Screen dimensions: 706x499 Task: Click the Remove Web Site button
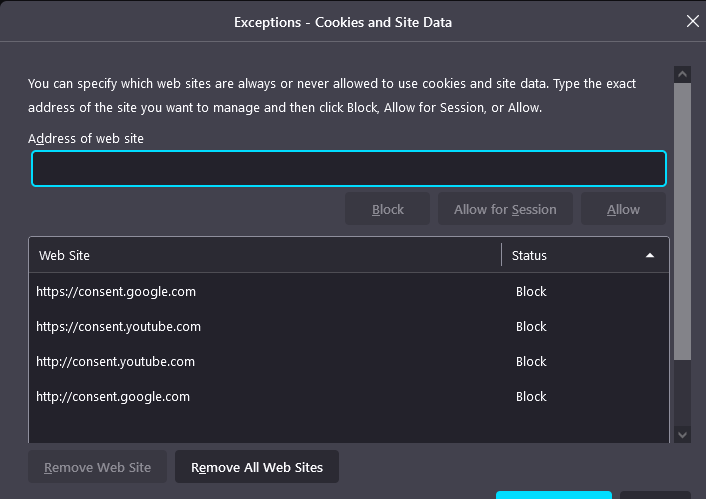click(97, 467)
